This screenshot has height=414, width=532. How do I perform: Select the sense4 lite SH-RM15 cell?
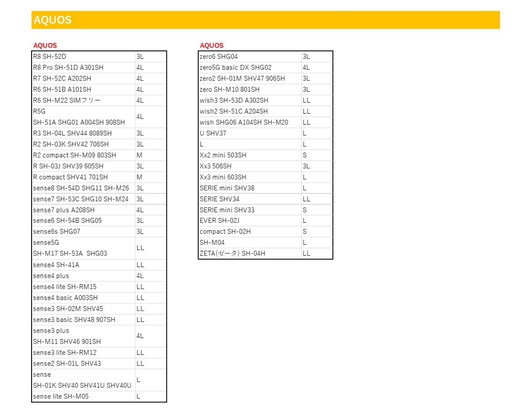84,287
